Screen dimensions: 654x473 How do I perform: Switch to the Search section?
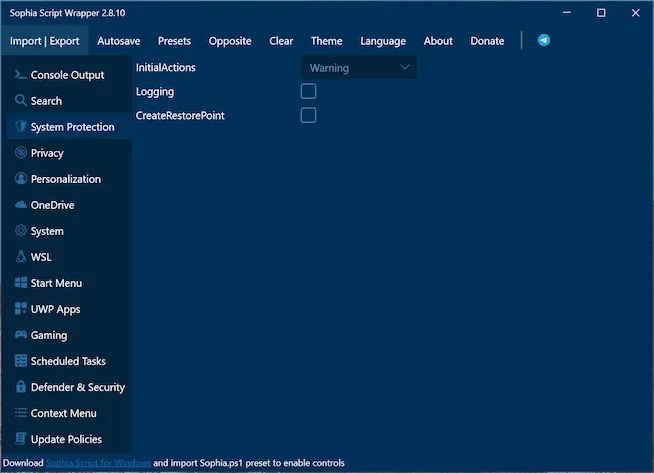69,101
